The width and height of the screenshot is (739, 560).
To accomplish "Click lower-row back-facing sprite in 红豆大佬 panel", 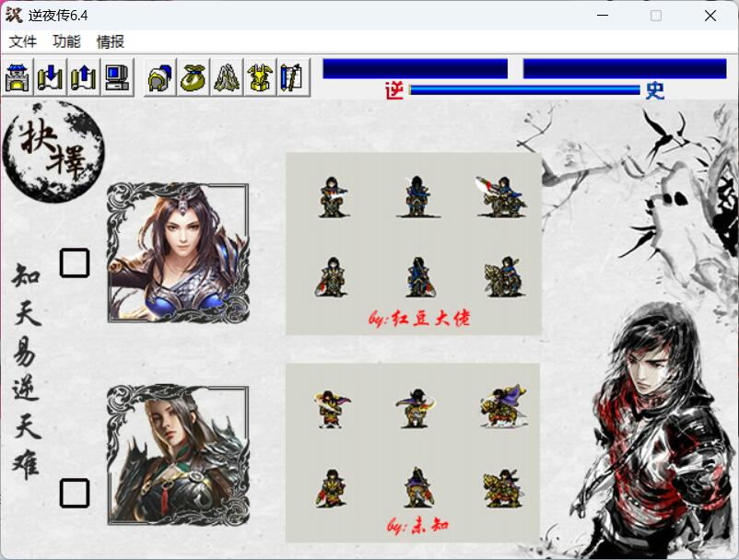I will tap(419, 277).
